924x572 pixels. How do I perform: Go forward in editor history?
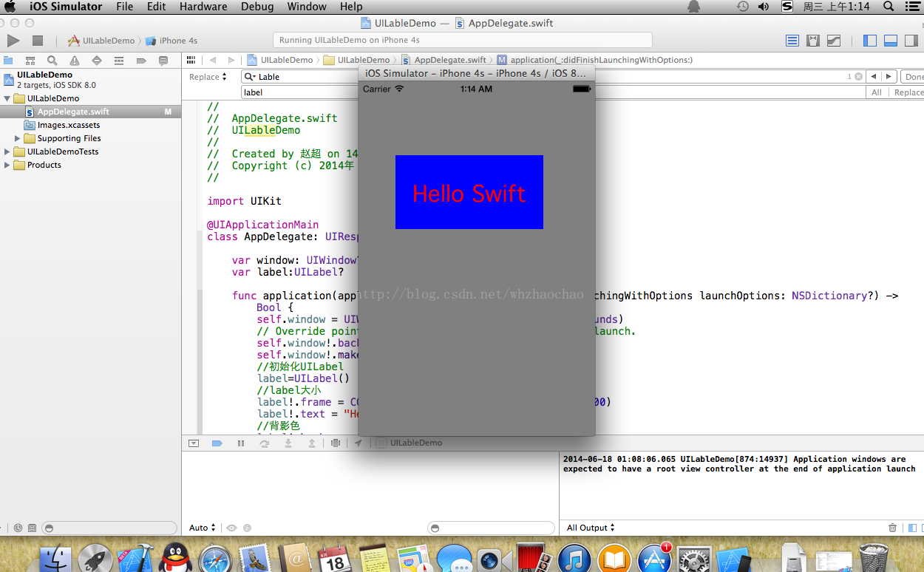pos(231,60)
